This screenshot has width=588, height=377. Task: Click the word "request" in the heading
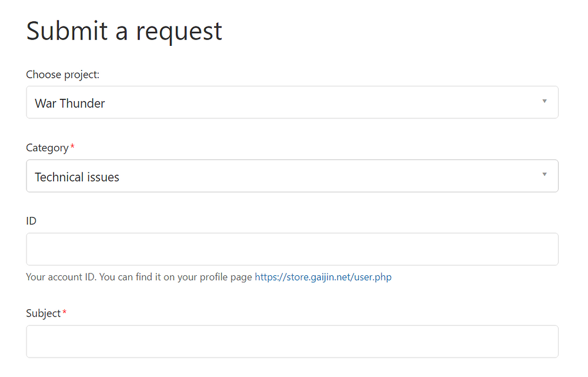click(x=179, y=32)
